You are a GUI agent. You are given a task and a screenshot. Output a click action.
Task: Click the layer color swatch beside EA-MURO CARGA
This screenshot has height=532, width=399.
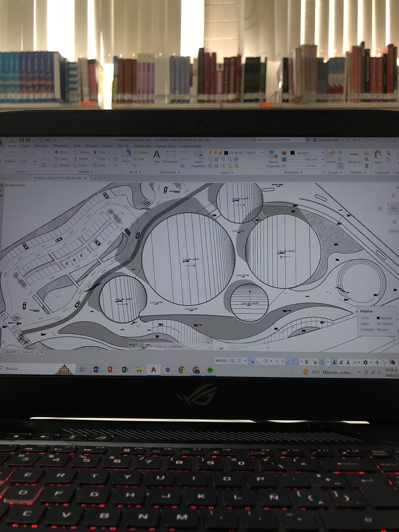click(226, 153)
